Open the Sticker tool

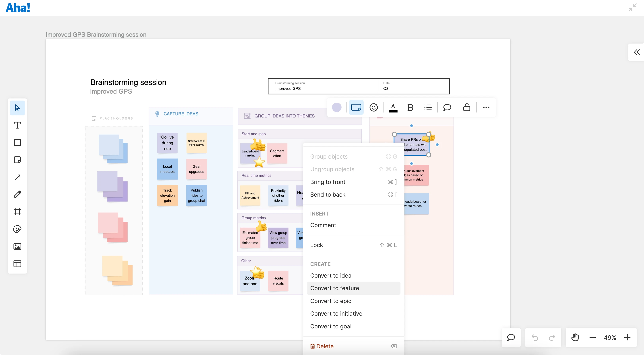(17, 229)
